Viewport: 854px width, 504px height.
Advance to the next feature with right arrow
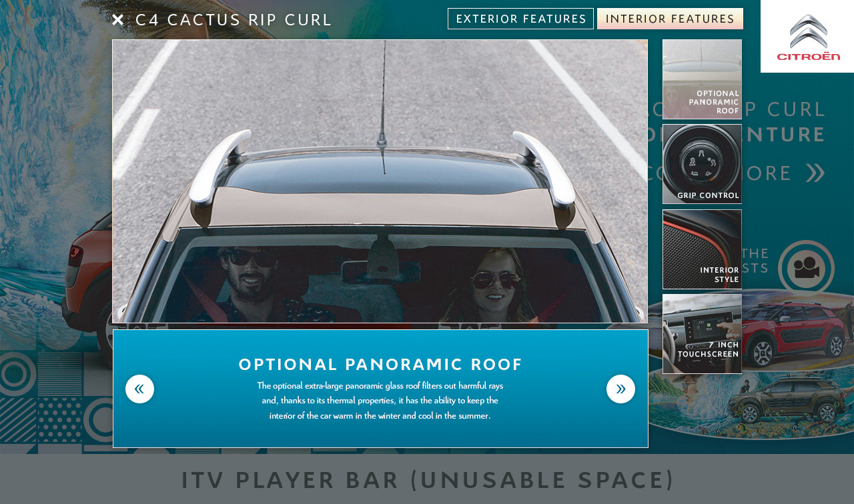[x=620, y=389]
